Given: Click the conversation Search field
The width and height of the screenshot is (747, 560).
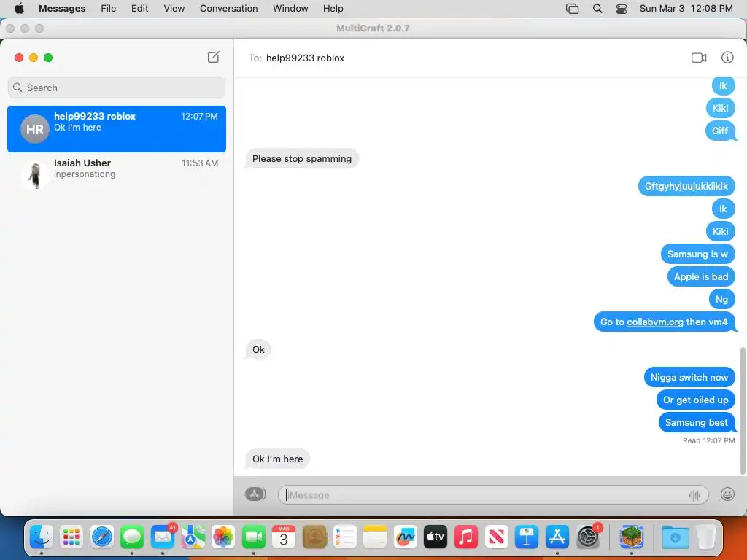Looking at the screenshot, I should point(117,87).
